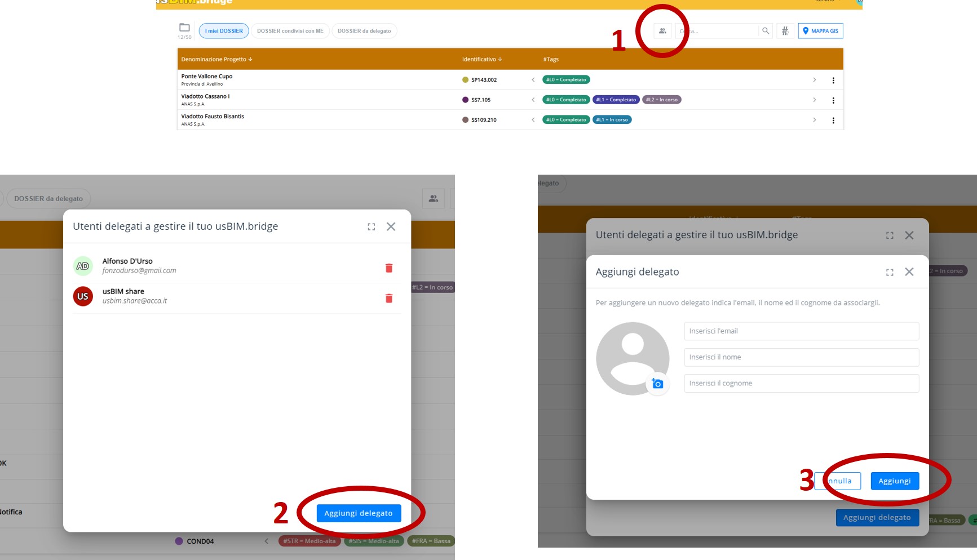Image resolution: width=977 pixels, height=560 pixels.
Task: Click camera icon to upload delegate photo
Action: [657, 384]
